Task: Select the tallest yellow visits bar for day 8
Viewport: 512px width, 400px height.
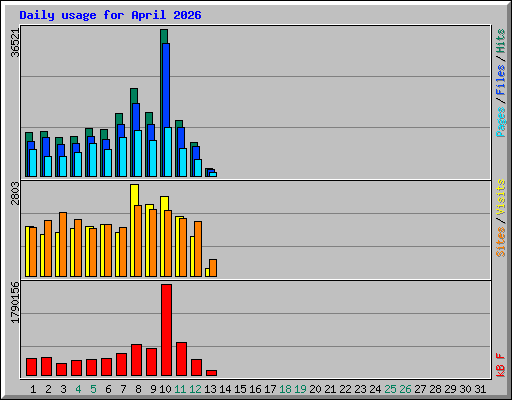Action: 133,230
